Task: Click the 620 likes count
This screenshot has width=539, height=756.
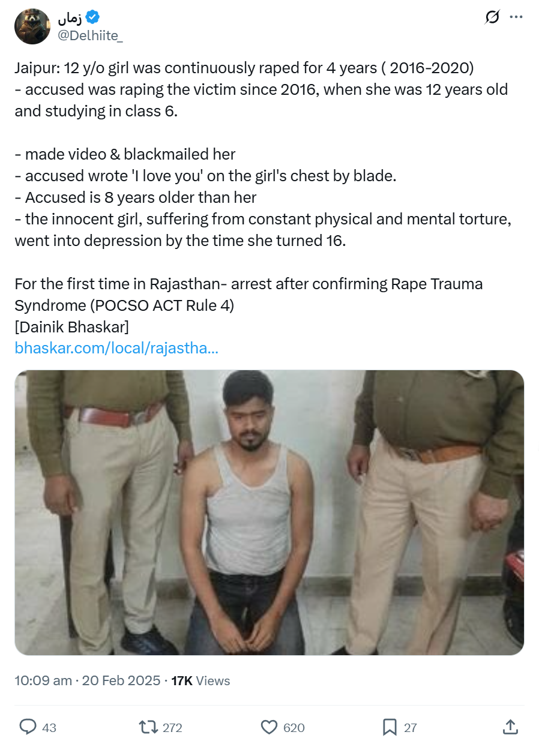Action: point(294,728)
